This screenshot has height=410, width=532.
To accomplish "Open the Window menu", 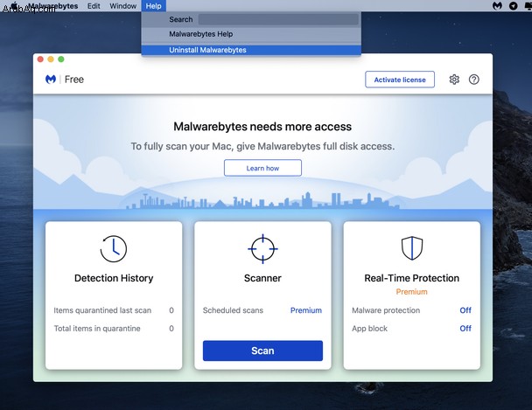I will pyautogui.click(x=122, y=6).
